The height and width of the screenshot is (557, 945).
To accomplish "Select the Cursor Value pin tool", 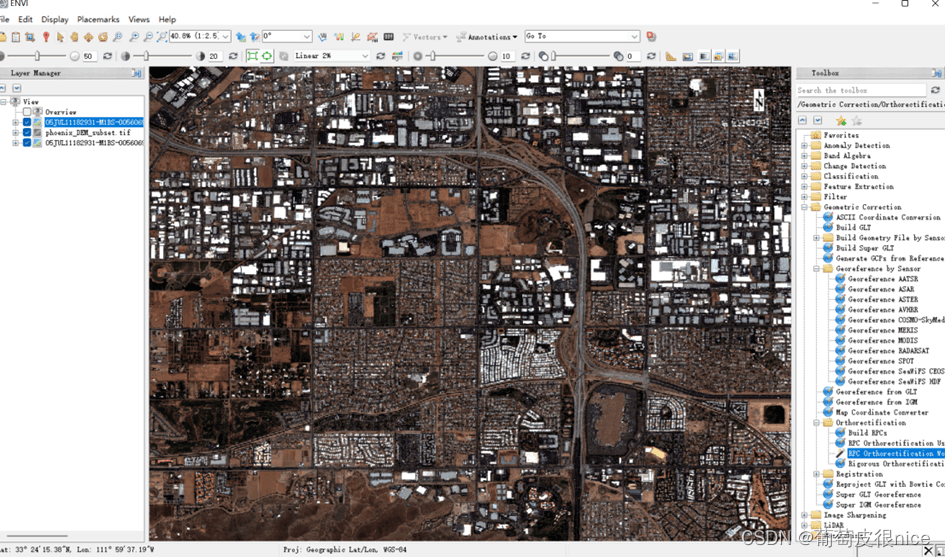I will 46,37.
